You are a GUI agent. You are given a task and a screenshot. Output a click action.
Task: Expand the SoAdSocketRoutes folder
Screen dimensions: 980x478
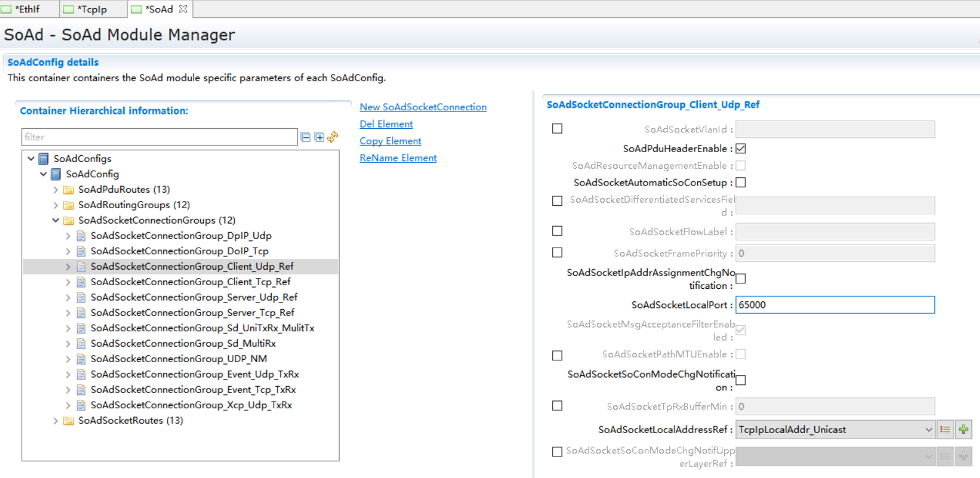tap(55, 421)
